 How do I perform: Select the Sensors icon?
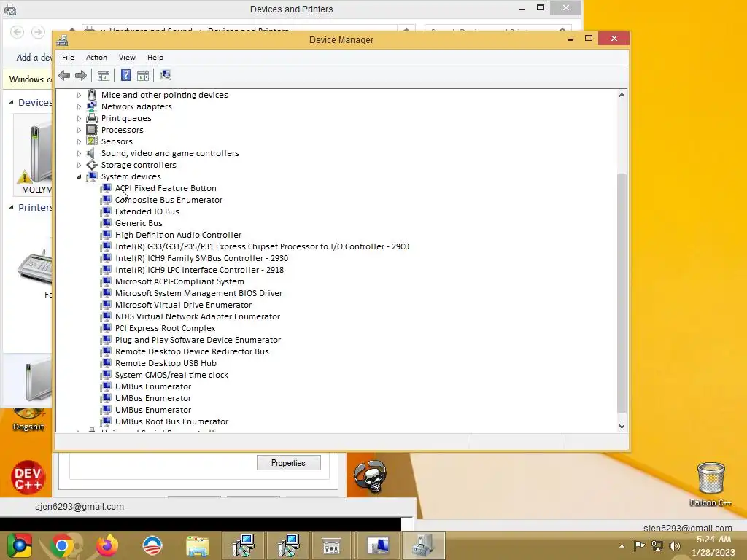[x=92, y=141]
